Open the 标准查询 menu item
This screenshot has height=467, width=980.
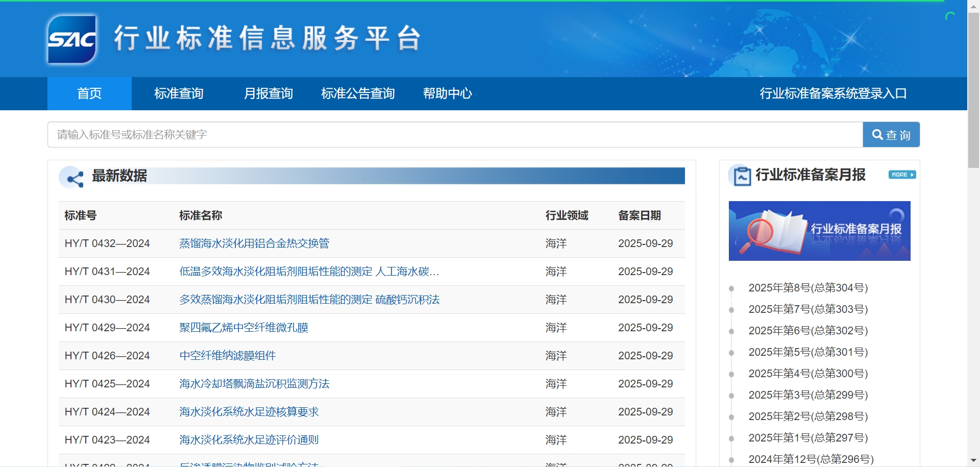179,94
